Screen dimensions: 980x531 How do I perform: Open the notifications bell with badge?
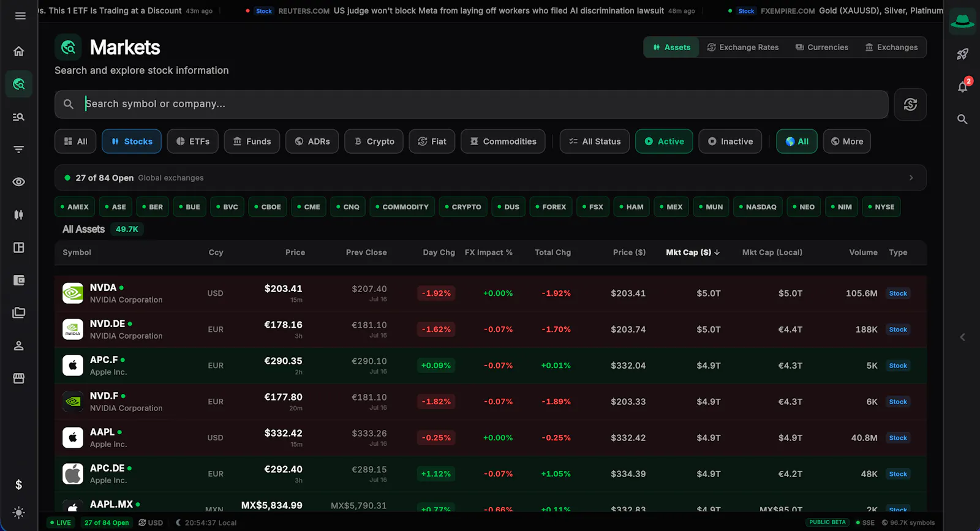click(x=963, y=86)
